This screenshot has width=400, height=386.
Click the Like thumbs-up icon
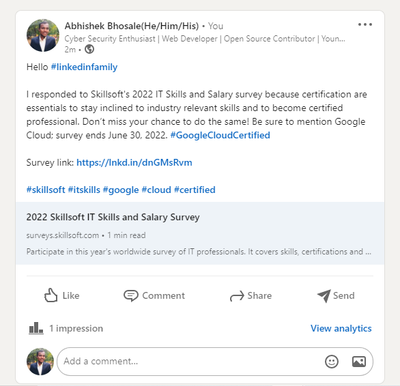(x=51, y=295)
